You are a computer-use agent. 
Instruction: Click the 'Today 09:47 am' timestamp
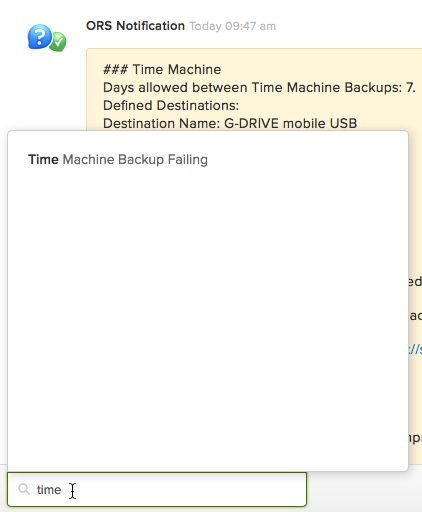(x=233, y=26)
